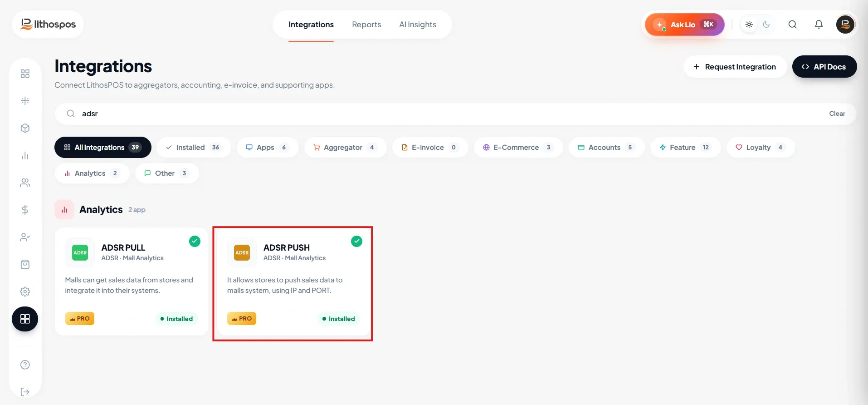Click the logout icon in sidebar

(25, 392)
